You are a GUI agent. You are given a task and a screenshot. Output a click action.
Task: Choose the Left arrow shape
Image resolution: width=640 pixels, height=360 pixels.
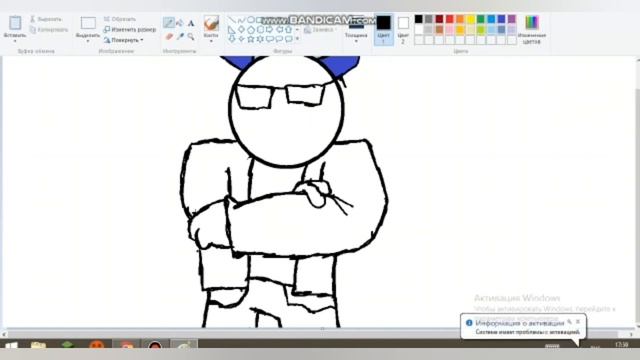pos(280,30)
